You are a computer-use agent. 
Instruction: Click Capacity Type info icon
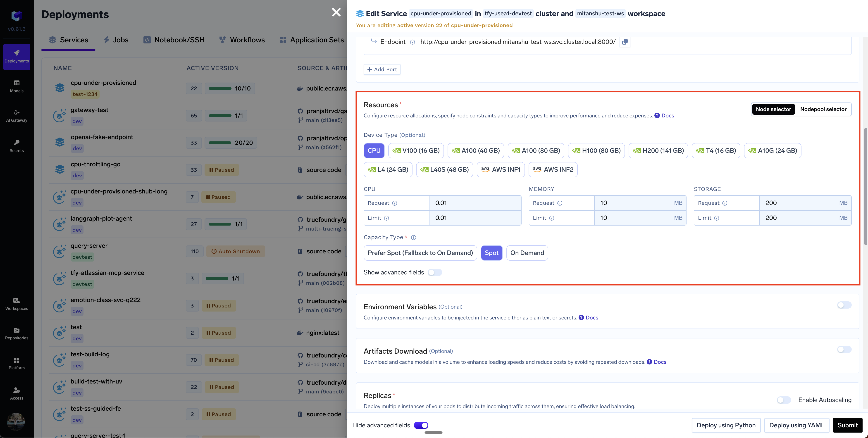413,238
